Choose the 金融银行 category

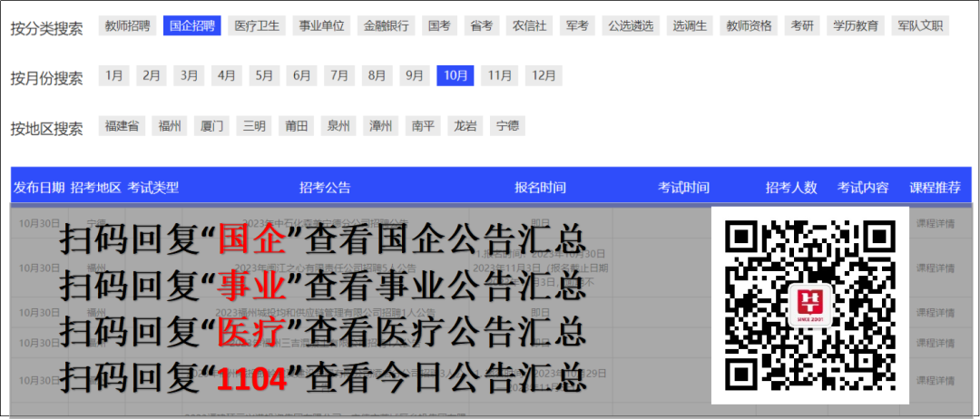[x=387, y=25]
